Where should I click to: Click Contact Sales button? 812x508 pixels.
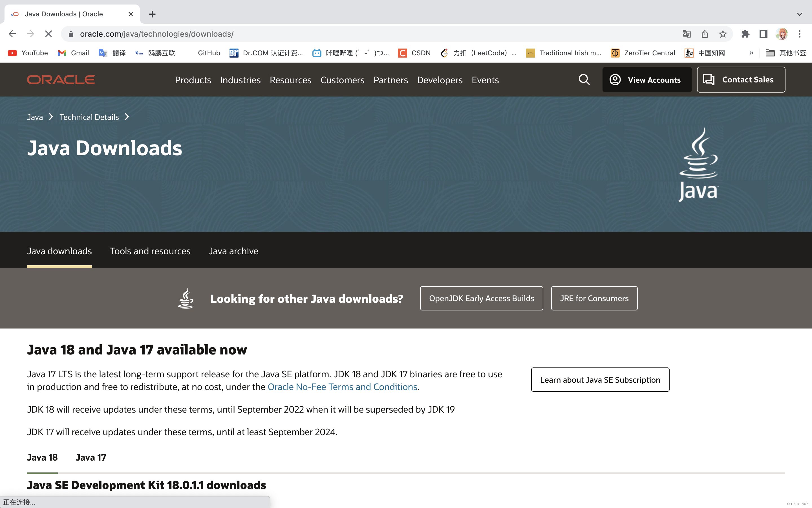(741, 80)
